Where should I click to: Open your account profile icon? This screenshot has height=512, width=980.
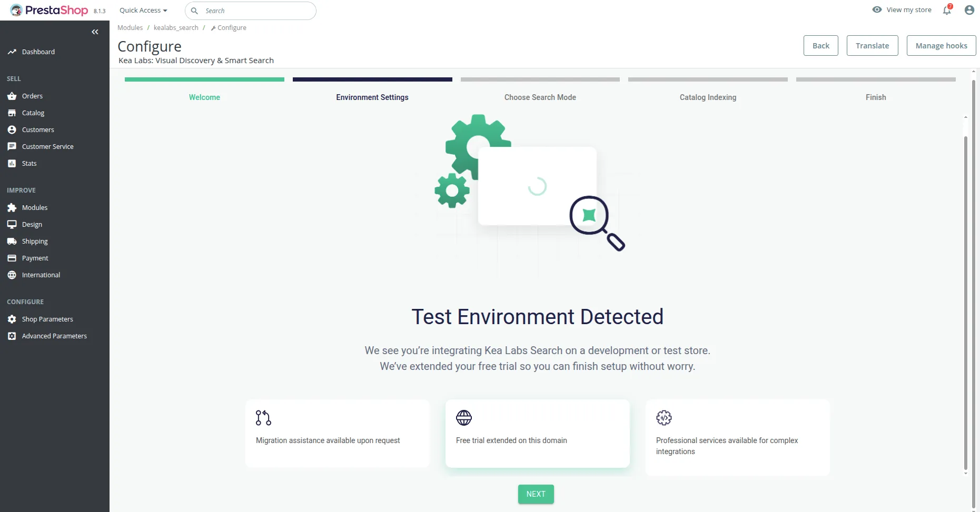pyautogui.click(x=969, y=9)
